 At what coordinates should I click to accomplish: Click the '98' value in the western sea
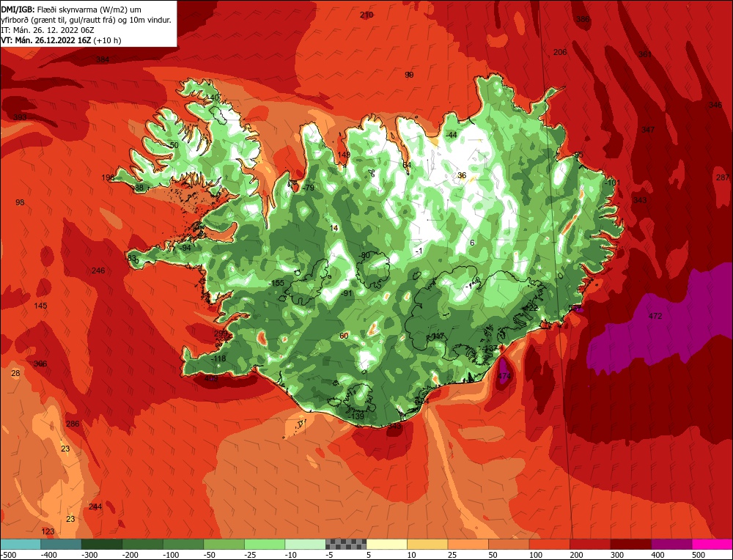[x=20, y=202]
